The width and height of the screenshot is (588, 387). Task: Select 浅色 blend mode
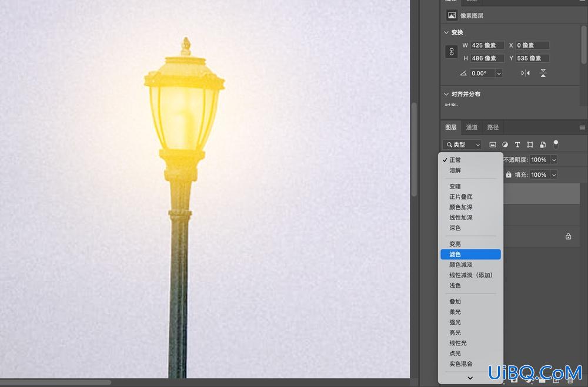coord(470,285)
